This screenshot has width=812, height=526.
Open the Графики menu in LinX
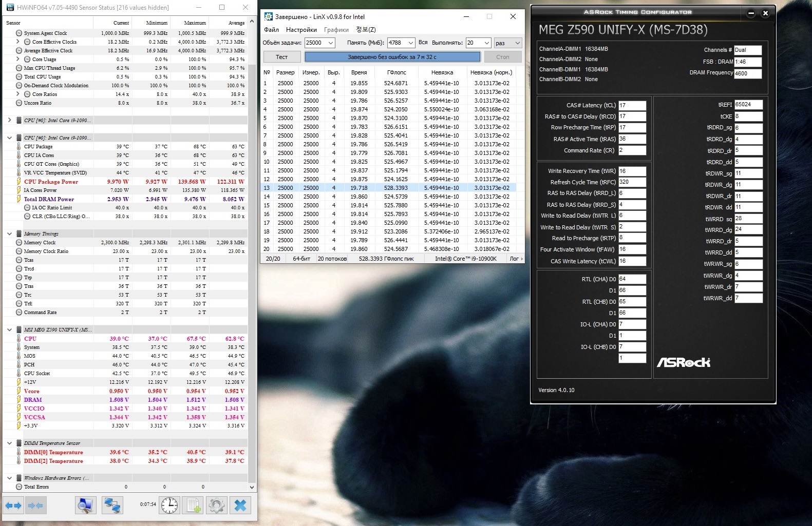336,30
